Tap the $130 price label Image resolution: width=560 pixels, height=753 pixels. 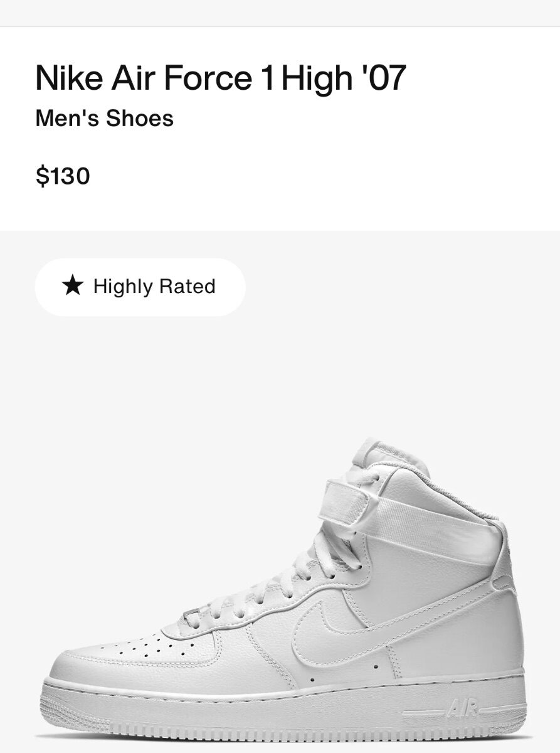[x=63, y=176]
